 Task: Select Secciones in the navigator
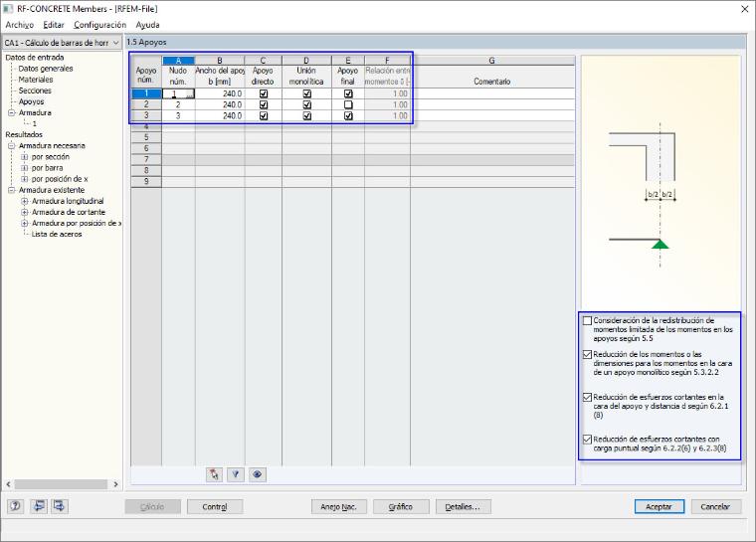pos(35,90)
